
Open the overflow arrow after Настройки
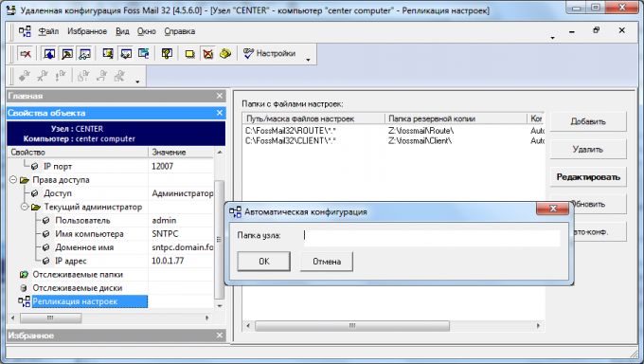click(308, 60)
